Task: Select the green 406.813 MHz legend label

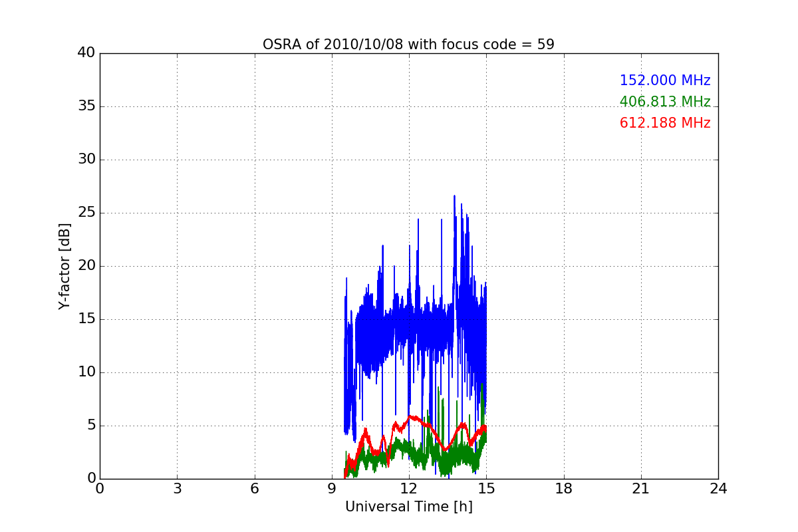Action: click(665, 102)
